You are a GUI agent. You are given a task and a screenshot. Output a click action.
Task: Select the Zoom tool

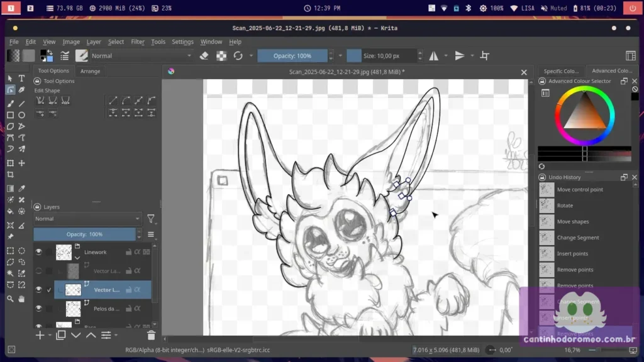[10, 299]
